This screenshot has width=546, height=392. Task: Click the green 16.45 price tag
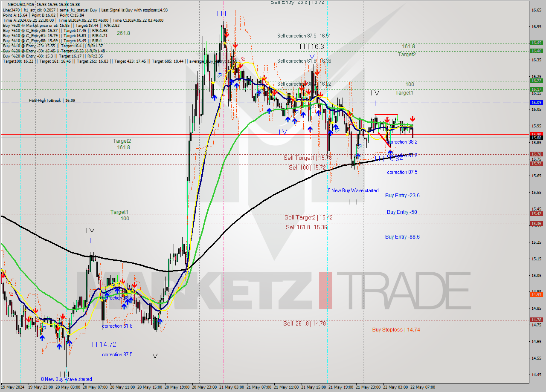[x=536, y=43]
